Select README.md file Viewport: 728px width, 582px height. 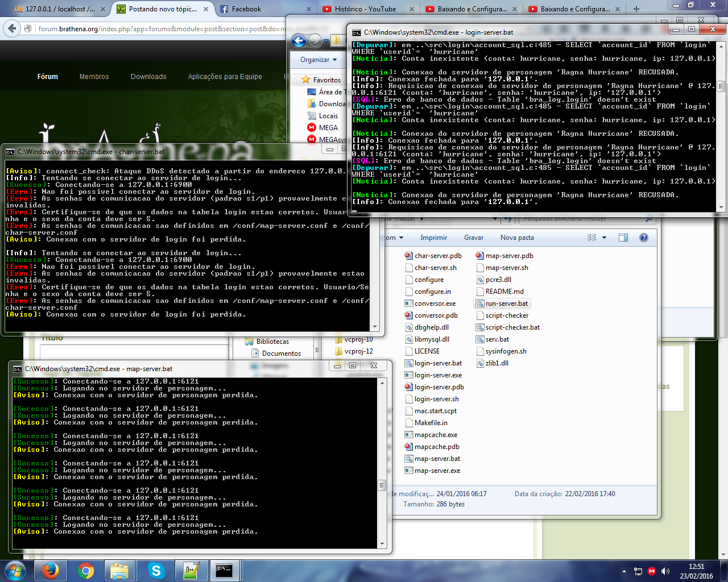coord(500,292)
